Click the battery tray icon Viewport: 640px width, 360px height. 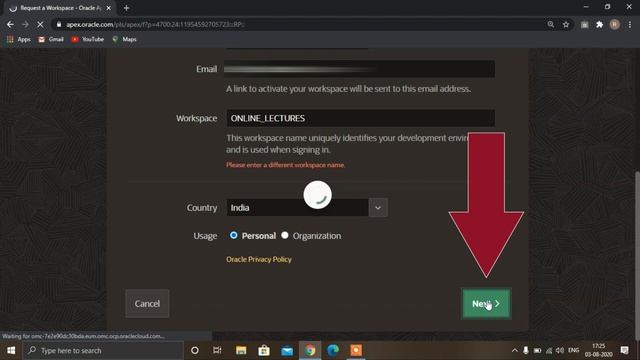(538, 351)
